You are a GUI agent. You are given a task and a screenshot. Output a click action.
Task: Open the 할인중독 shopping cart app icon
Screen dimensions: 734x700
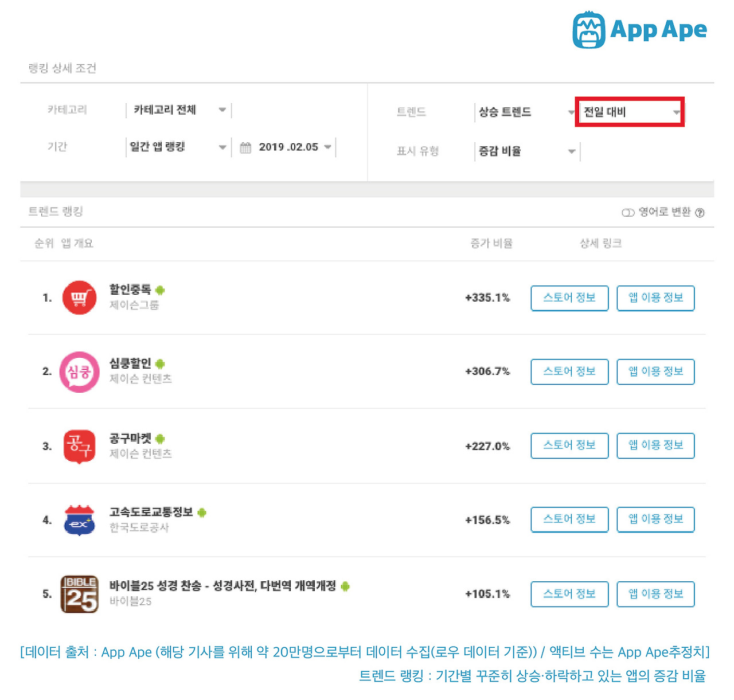coord(79,298)
